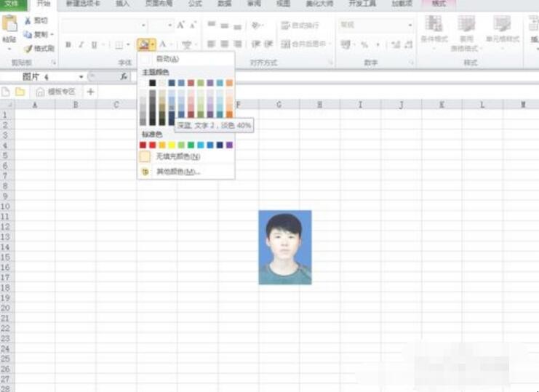
Task: Click the Cut (剪切) scissors icon
Action: click(x=28, y=20)
